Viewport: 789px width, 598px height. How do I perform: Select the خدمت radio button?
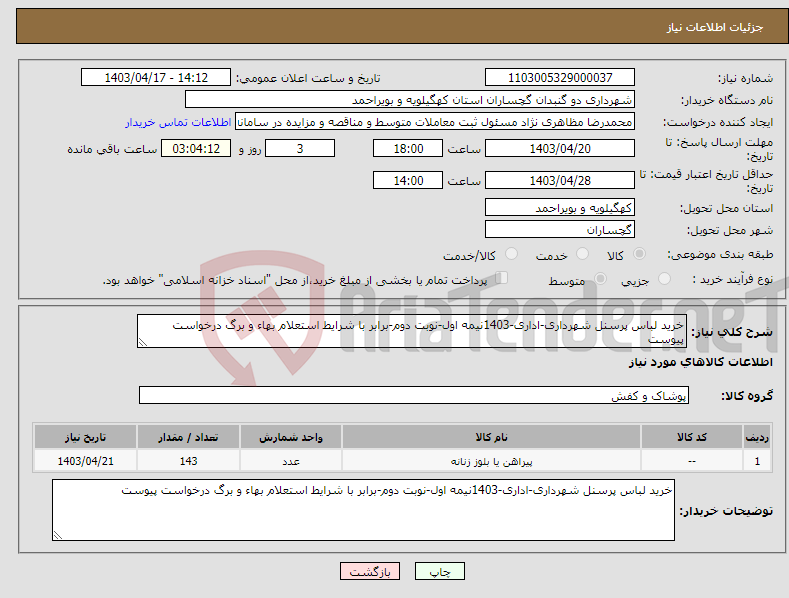click(x=582, y=254)
